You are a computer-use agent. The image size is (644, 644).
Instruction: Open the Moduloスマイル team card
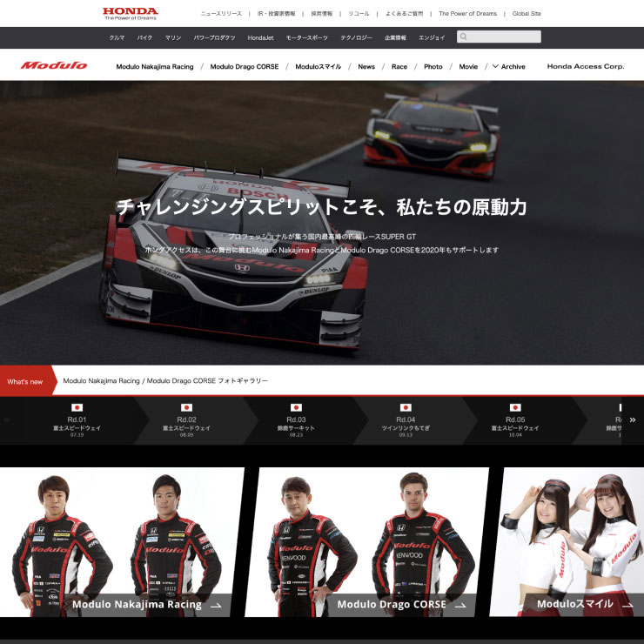[x=567, y=541]
